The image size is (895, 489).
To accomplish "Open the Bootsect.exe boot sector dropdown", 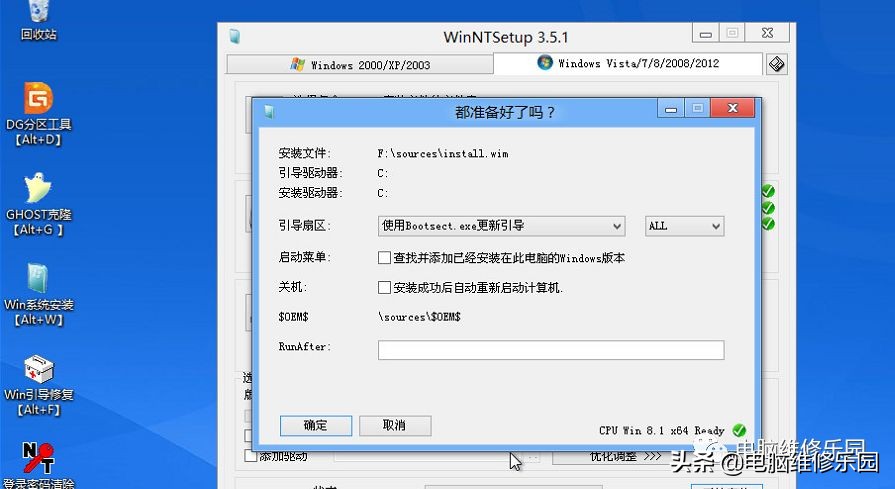I will 501,226.
